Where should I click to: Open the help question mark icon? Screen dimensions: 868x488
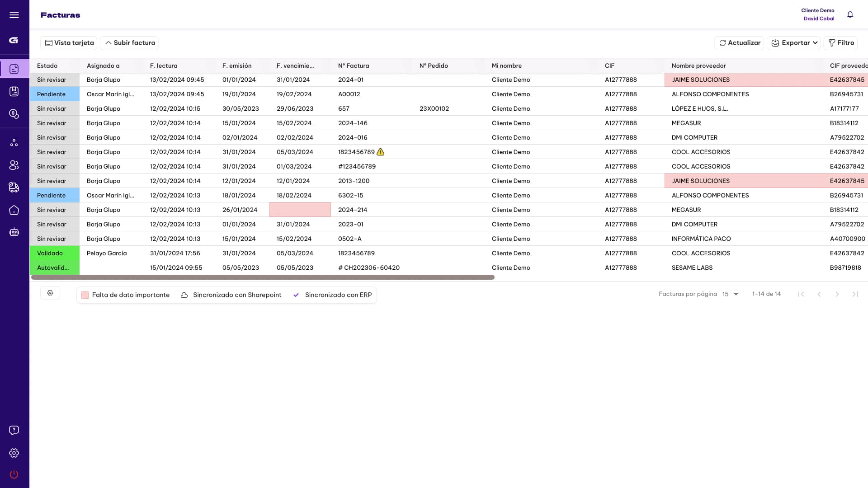(x=14, y=430)
